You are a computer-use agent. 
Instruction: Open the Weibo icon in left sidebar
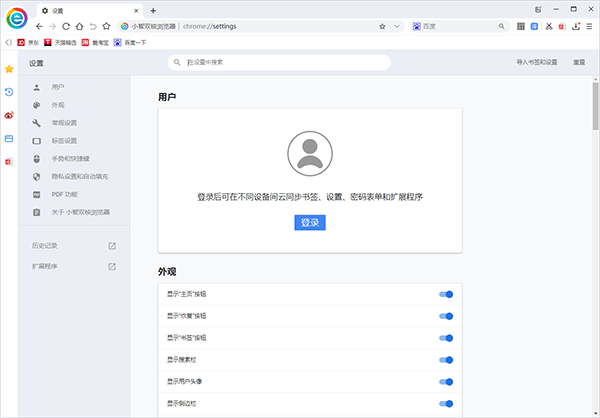9,115
